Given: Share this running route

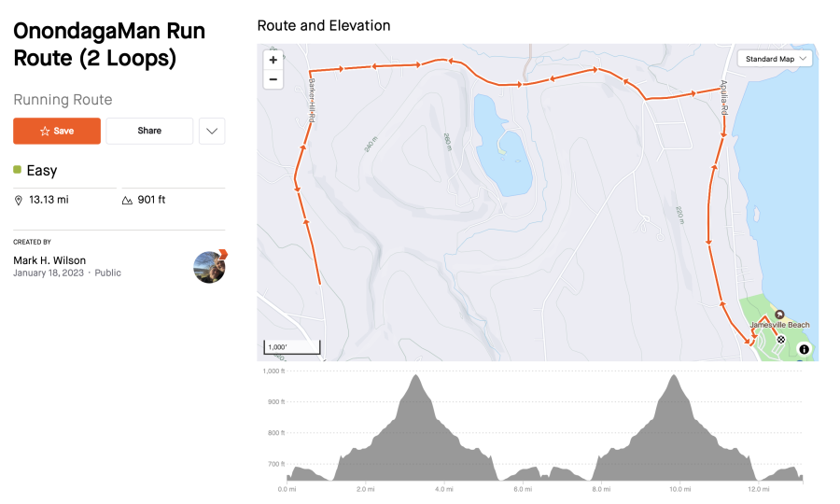Looking at the screenshot, I should [x=149, y=131].
